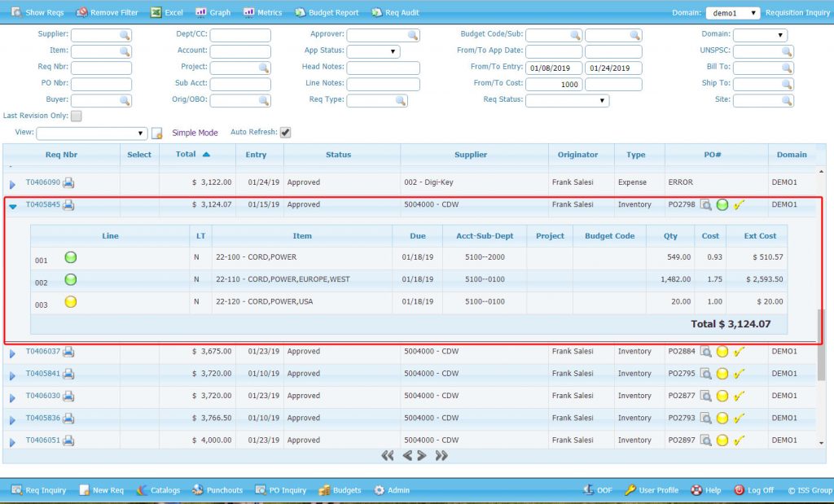This screenshot has width=834, height=504.
Task: Open the Supplier search magnifier
Action: coord(124,35)
